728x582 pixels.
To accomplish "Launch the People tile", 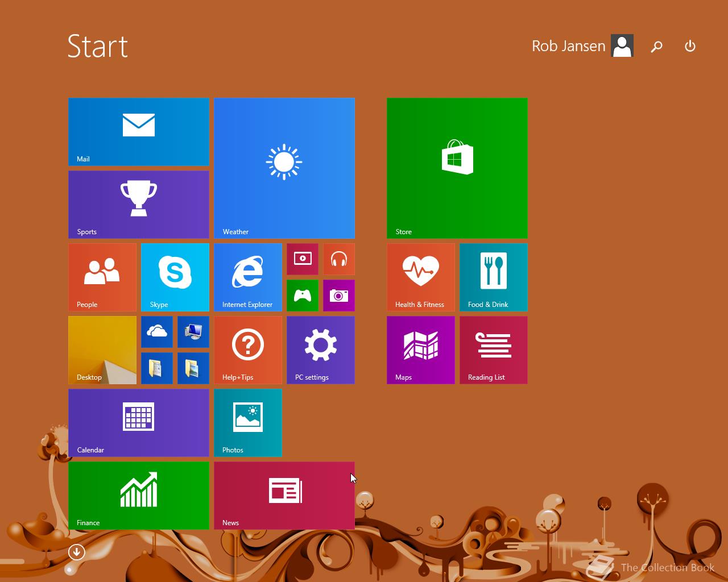I will click(x=102, y=277).
